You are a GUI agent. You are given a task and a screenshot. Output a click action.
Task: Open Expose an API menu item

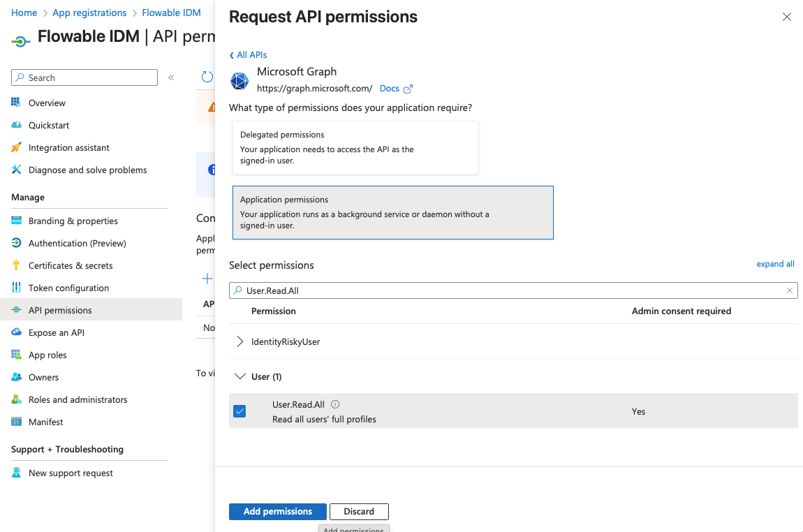click(56, 332)
